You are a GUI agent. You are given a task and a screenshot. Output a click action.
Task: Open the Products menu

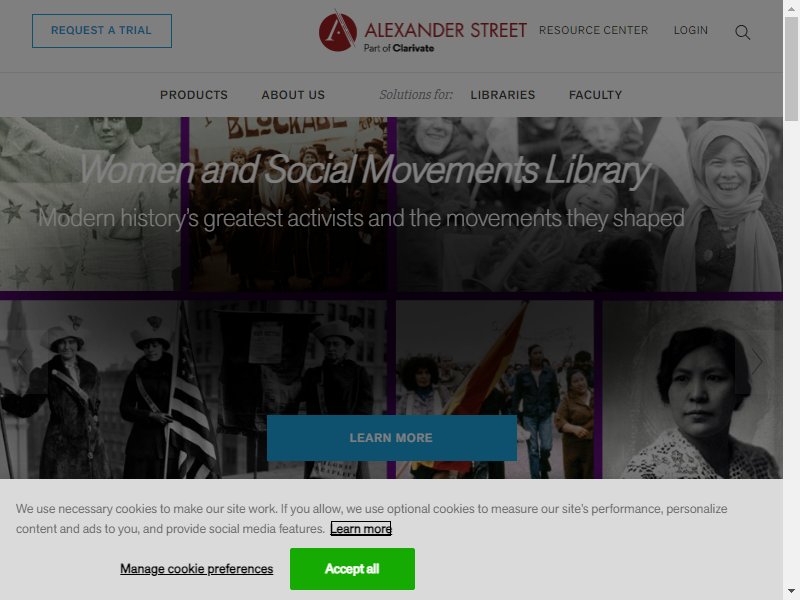pos(194,95)
